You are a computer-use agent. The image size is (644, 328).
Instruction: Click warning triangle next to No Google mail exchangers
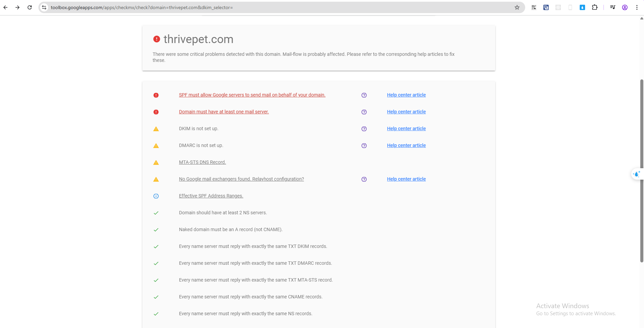pos(156,179)
